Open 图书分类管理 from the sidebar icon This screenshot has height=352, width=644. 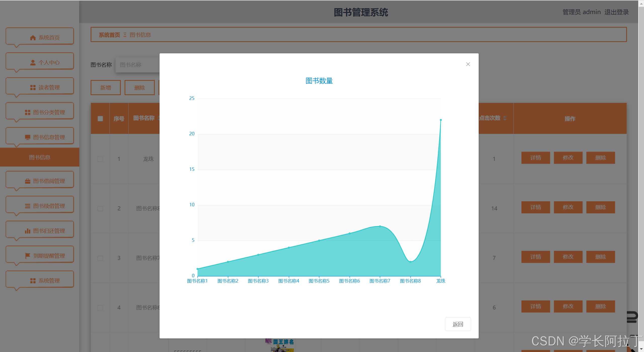(x=27, y=112)
